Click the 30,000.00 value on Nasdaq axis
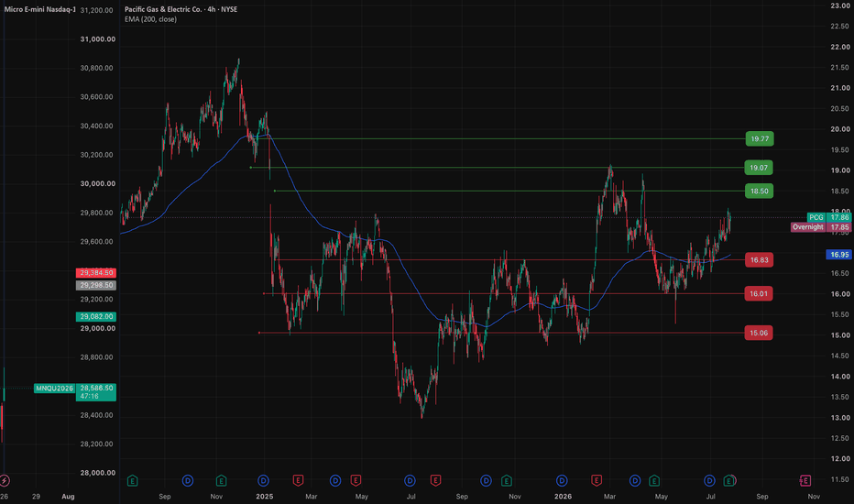The height and width of the screenshot is (504, 854). tap(97, 183)
